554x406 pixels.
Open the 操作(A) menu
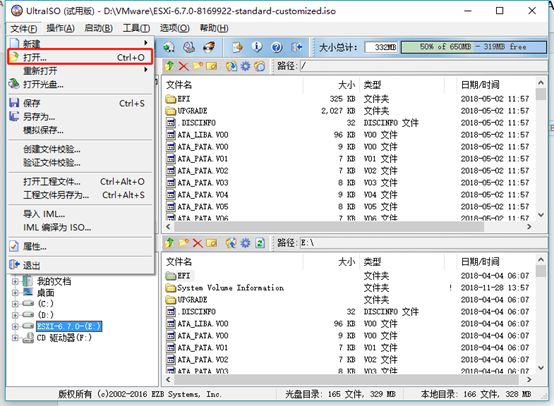point(60,28)
